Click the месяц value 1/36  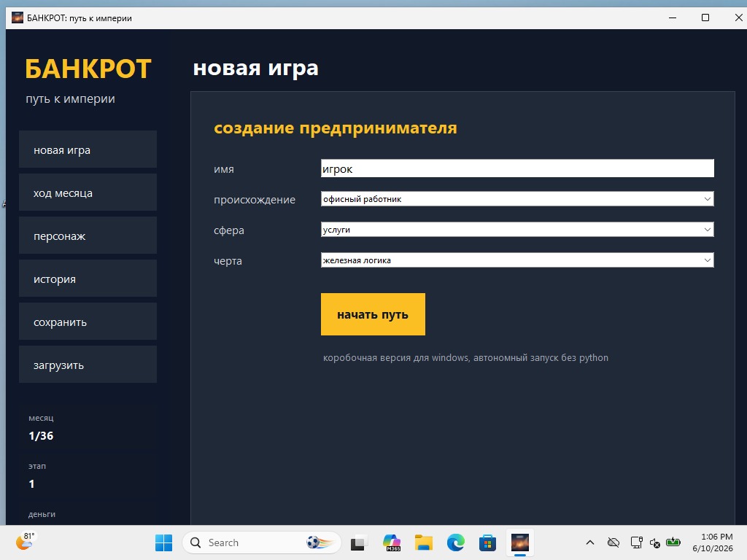41,436
